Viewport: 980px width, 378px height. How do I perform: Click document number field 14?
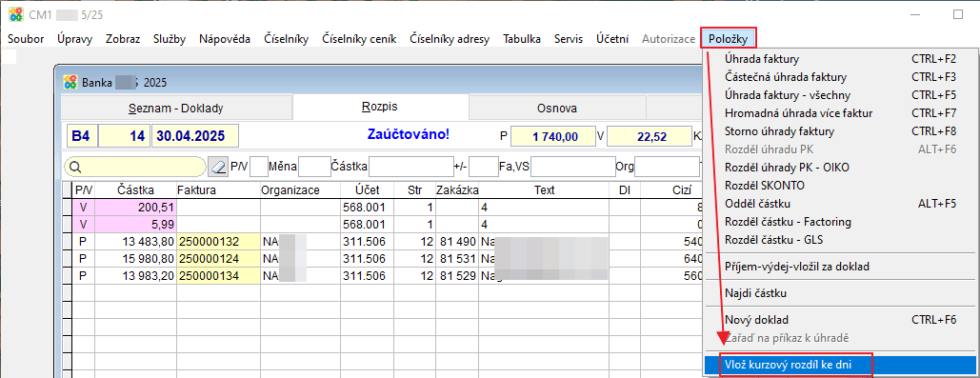click(x=125, y=135)
